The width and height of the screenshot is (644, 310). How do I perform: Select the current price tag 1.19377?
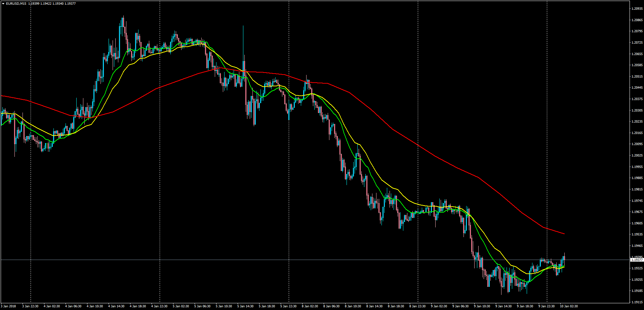[x=637, y=260]
